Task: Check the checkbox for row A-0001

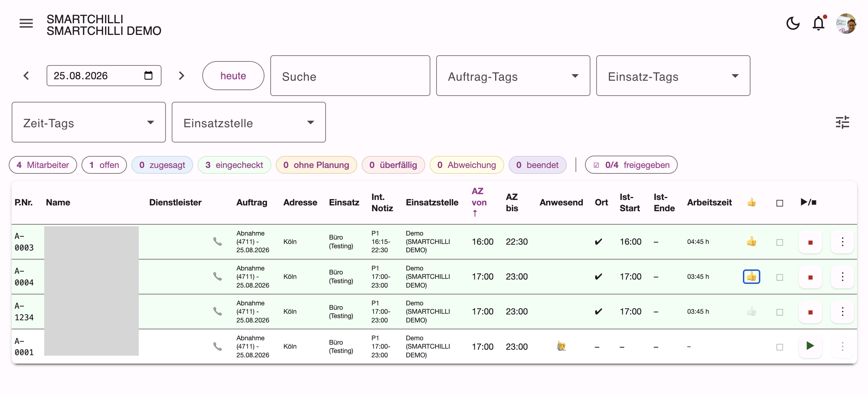Action: pyautogui.click(x=780, y=347)
